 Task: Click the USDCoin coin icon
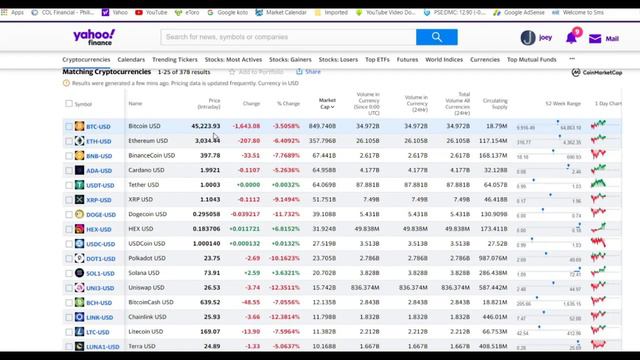click(x=80, y=244)
